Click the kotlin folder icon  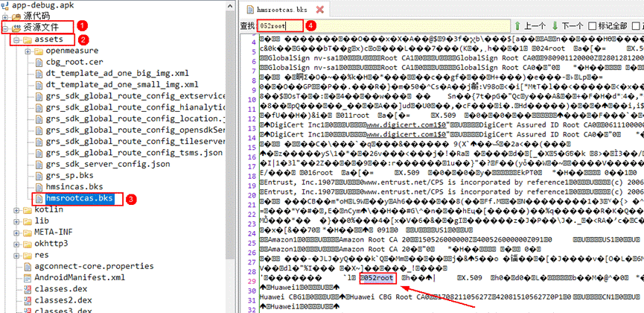click(27, 209)
